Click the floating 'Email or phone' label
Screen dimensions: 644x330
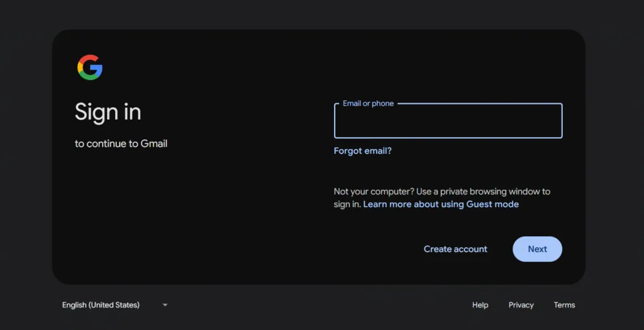368,103
